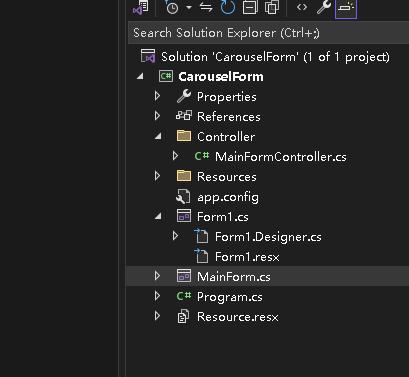
Task: Select Form1.Designer.cs in the tree
Action: pyautogui.click(x=268, y=237)
